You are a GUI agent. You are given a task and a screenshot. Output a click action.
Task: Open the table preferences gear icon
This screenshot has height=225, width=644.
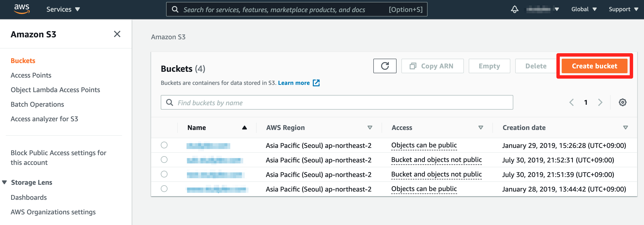[622, 102]
